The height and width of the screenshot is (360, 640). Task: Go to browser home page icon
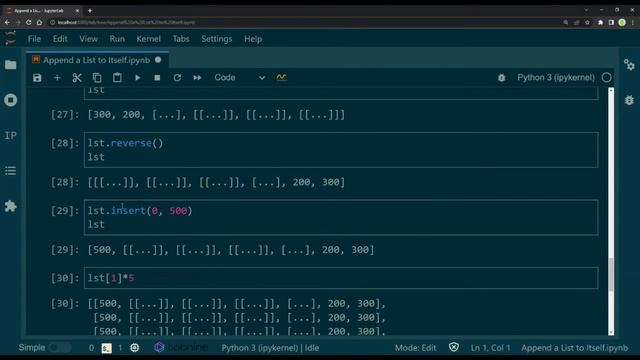[40, 22]
